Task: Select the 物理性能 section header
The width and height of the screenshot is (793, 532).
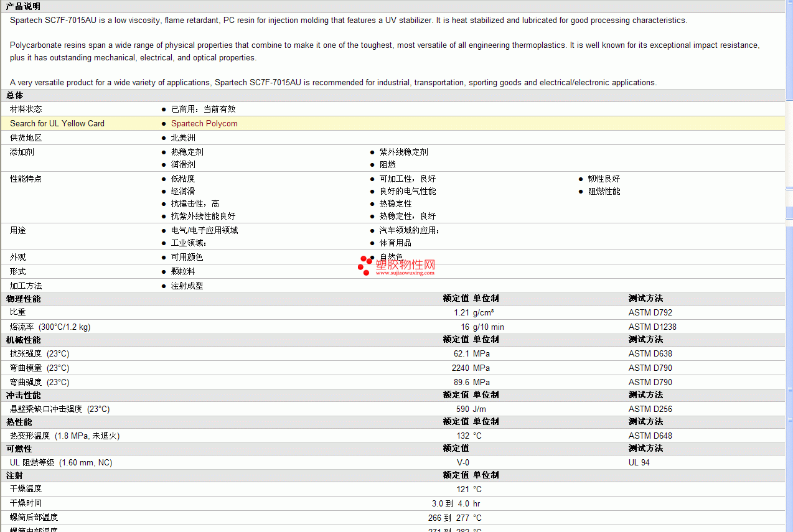Action: [23, 299]
